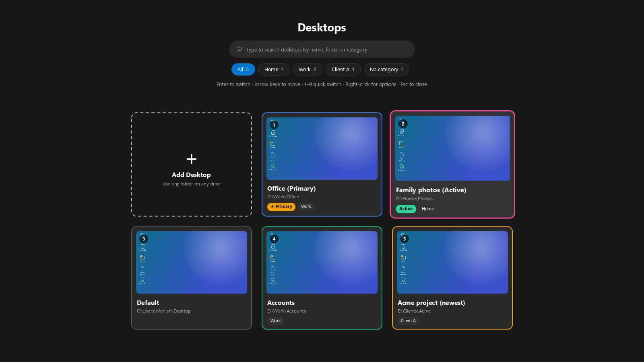Screen dimensions: 644x362
Task: Open the Family photos desktop preview
Action: [452, 148]
